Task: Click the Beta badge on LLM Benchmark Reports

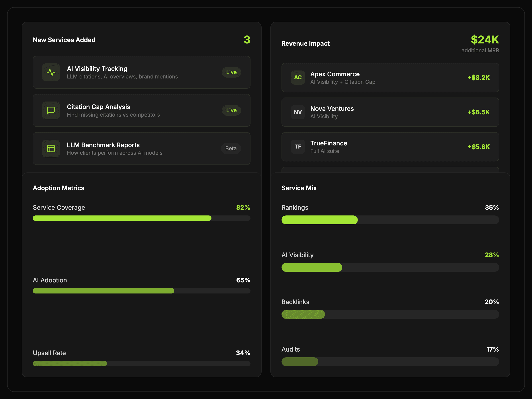Action: pos(231,148)
